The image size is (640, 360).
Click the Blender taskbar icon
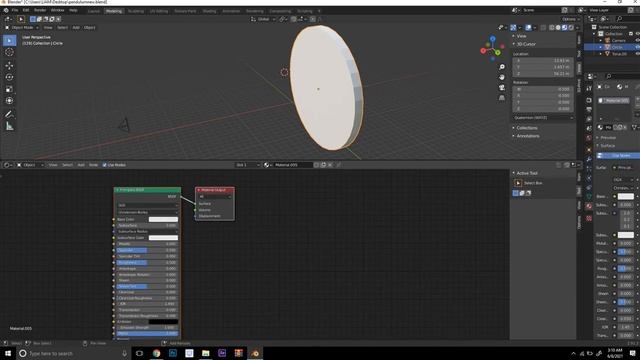click(x=255, y=353)
